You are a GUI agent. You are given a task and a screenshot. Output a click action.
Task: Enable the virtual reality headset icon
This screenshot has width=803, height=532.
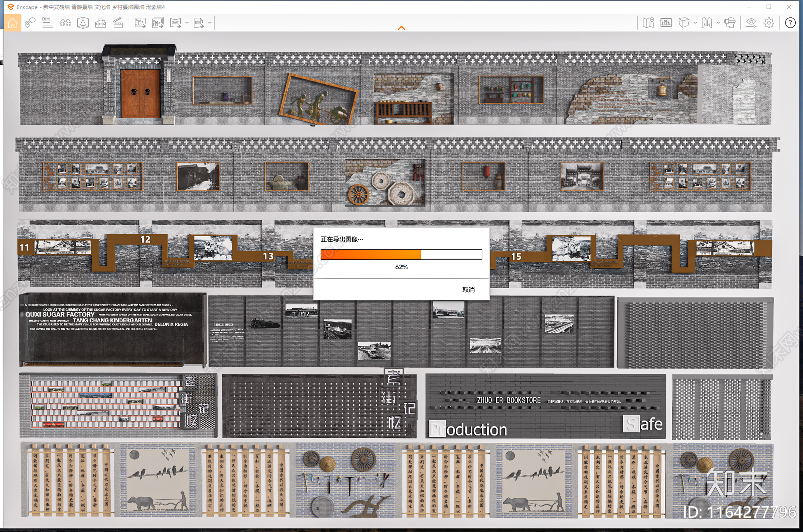pyautogui.click(x=730, y=23)
